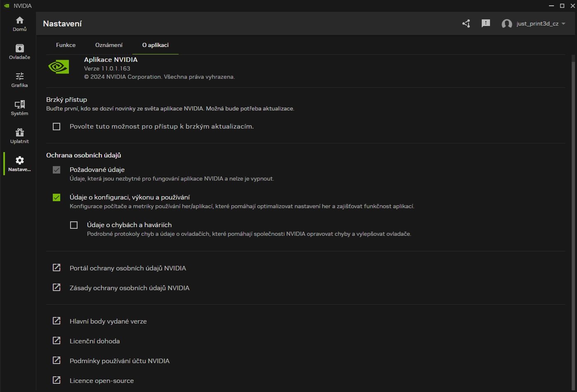Open Licence open-source
This screenshot has width=577, height=392.
pos(101,380)
